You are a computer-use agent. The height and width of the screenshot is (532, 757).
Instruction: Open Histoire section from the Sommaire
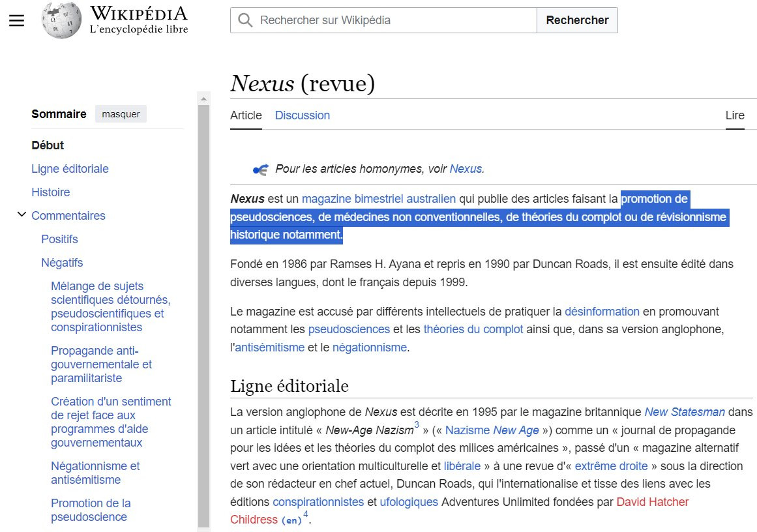point(51,192)
